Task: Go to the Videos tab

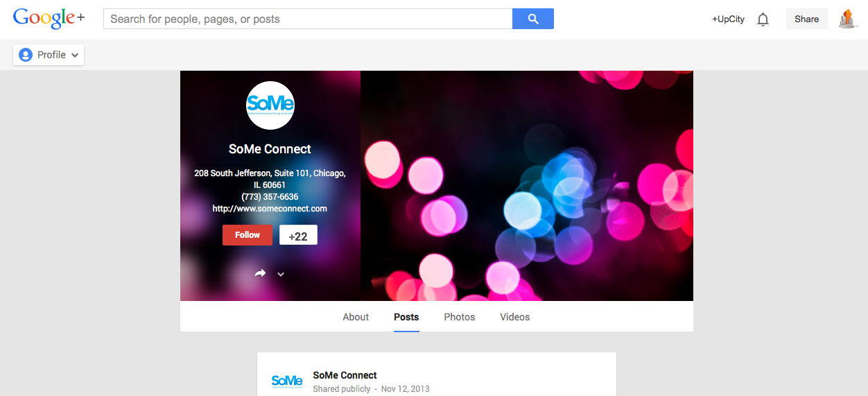Action: pyautogui.click(x=515, y=317)
